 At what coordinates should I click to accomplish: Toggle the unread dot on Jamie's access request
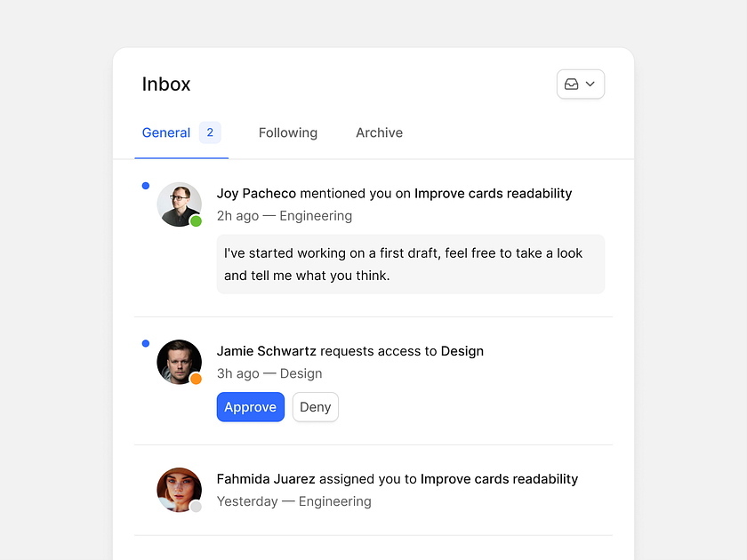145,343
